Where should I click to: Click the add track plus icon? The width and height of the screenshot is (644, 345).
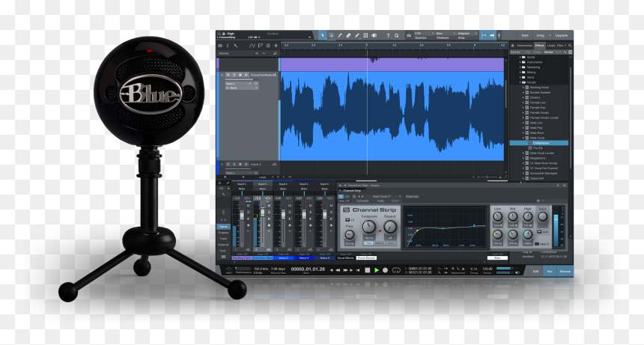pyautogui.click(x=276, y=46)
